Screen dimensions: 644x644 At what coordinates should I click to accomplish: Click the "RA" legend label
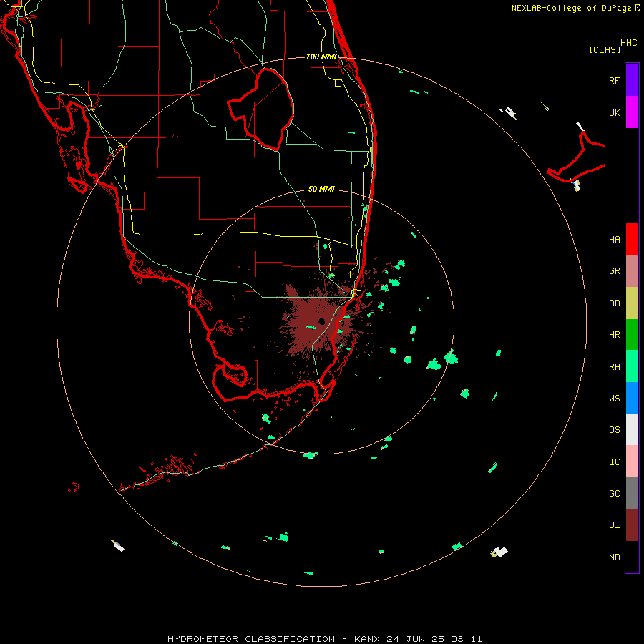coord(614,367)
